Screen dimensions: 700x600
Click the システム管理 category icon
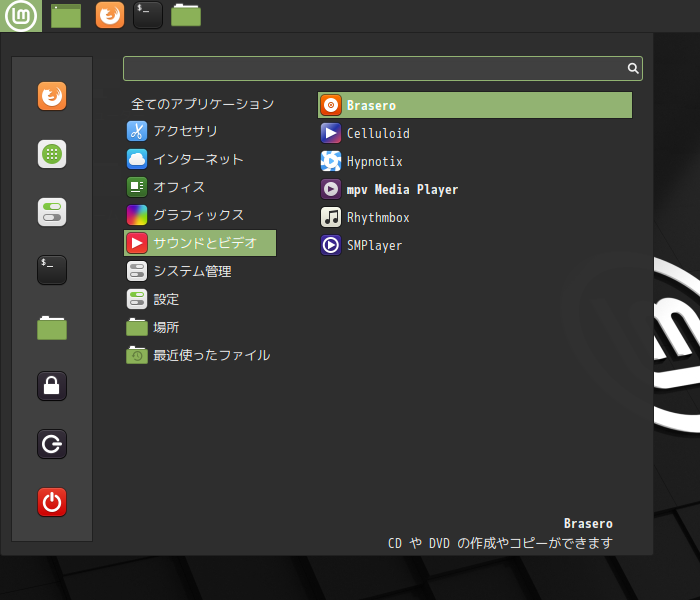(x=137, y=271)
